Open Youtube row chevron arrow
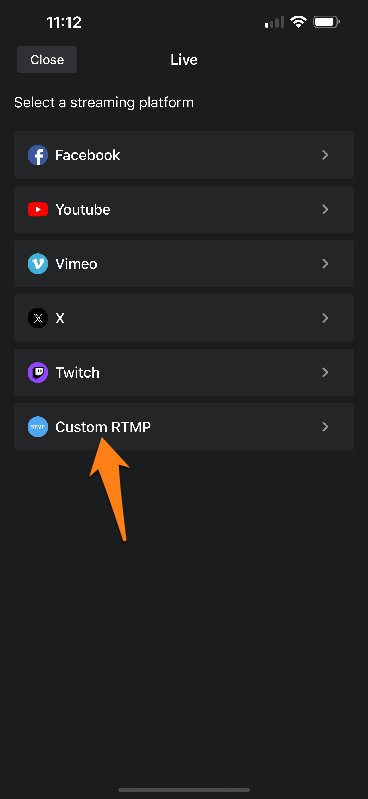368x799 pixels. point(325,209)
